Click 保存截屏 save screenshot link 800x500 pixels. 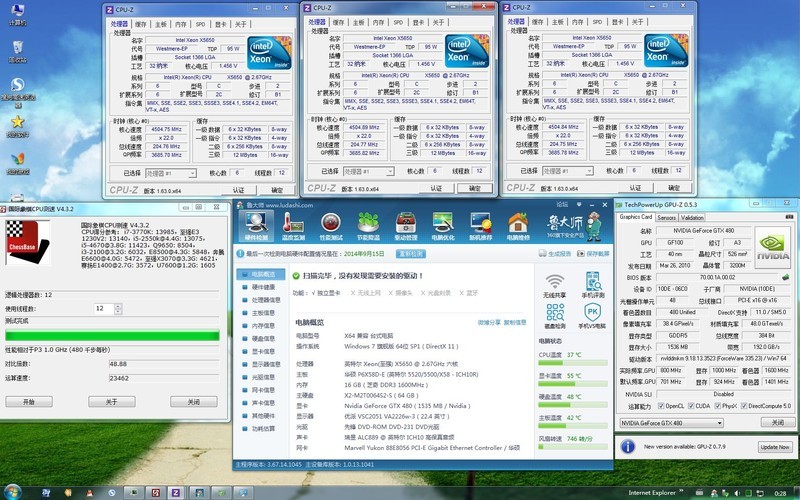click(x=594, y=254)
